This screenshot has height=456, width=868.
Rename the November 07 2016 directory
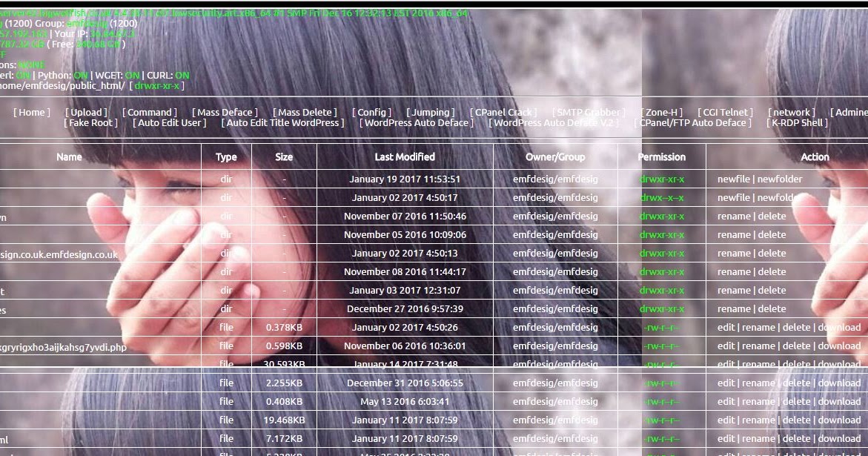point(734,217)
